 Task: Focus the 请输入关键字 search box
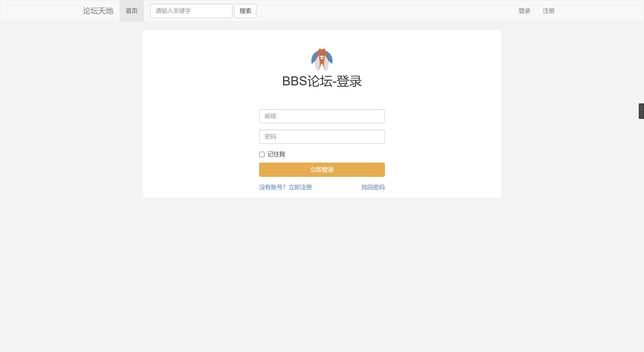click(191, 11)
